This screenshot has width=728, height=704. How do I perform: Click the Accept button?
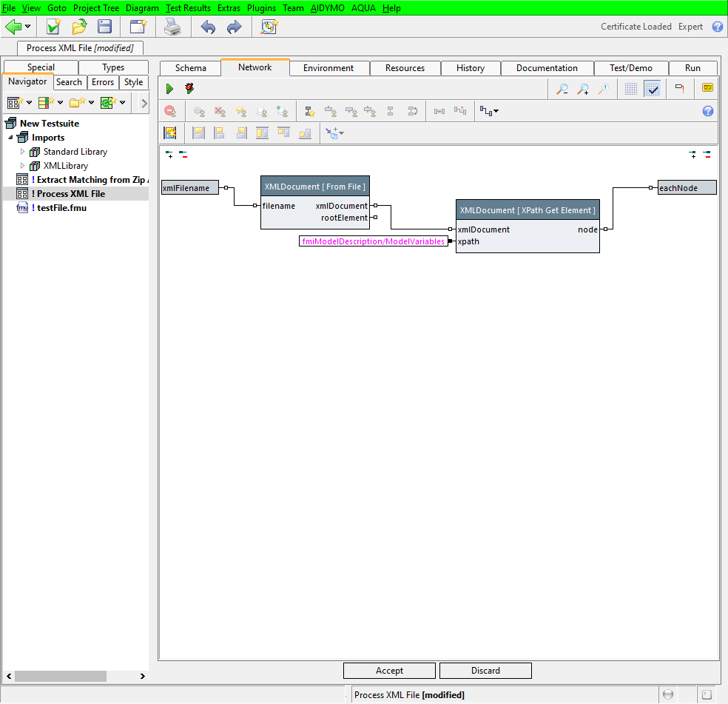click(x=389, y=671)
